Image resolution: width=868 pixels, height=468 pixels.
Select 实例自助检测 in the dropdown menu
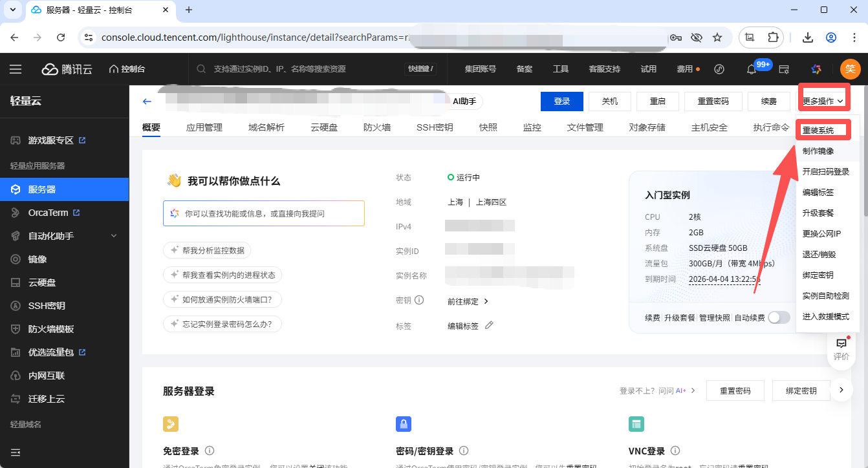click(x=826, y=296)
